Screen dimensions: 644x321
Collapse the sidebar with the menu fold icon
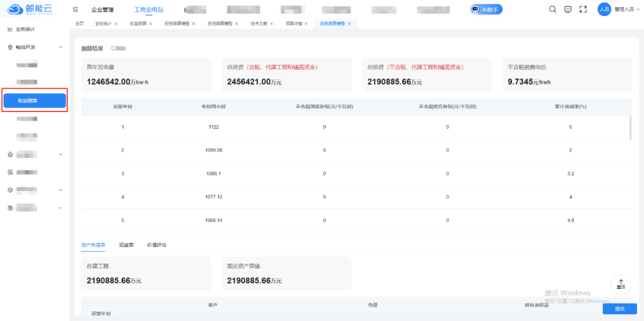[x=75, y=10]
